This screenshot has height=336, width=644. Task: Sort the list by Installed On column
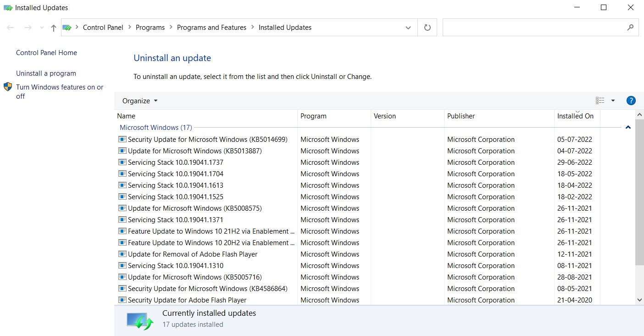575,116
